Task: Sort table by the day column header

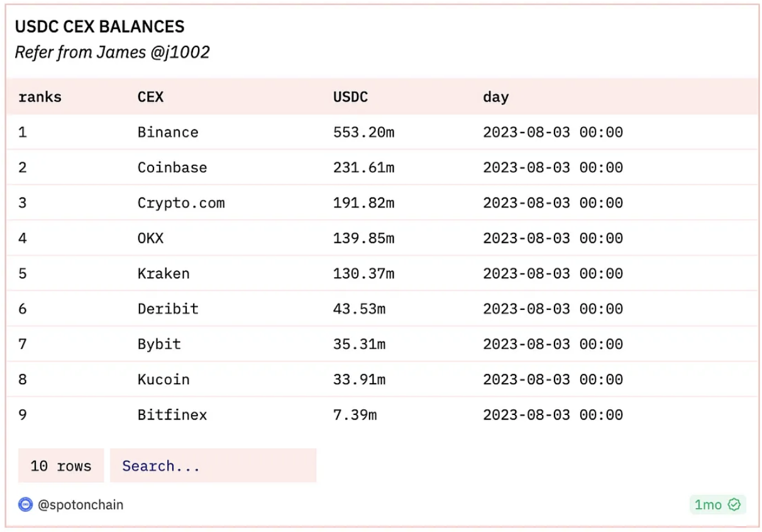Action: click(x=496, y=97)
